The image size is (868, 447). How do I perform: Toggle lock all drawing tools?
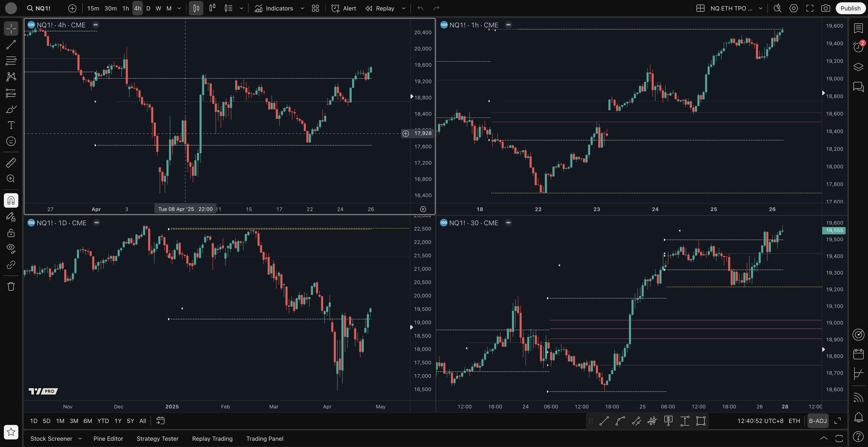pos(11,233)
